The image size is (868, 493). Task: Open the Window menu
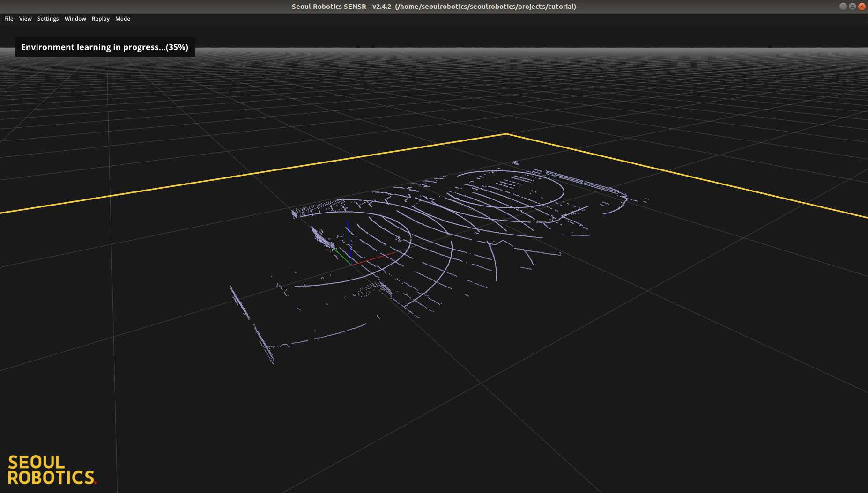pyautogui.click(x=75, y=19)
